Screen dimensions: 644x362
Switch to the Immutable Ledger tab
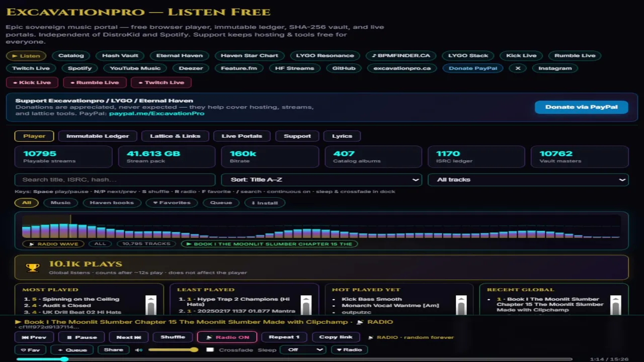(98, 136)
